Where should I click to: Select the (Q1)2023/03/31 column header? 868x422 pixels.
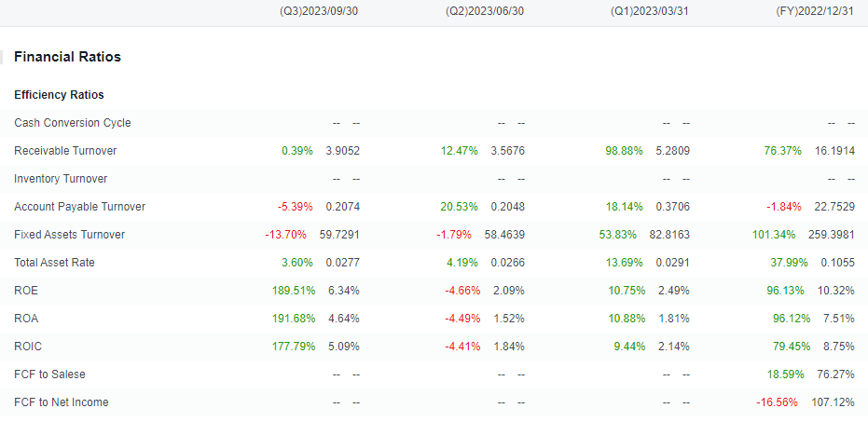(649, 11)
